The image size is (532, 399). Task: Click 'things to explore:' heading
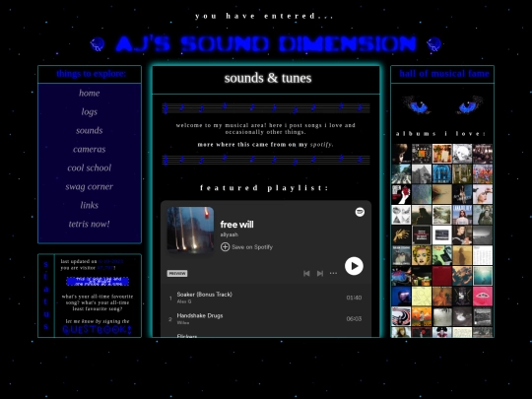(x=91, y=74)
